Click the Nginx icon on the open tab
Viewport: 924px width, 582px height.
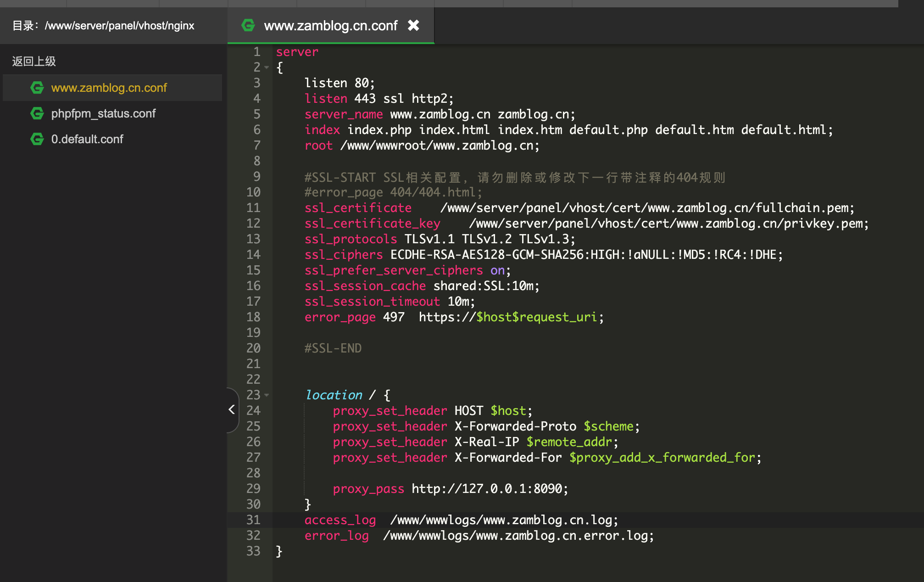pyautogui.click(x=248, y=25)
